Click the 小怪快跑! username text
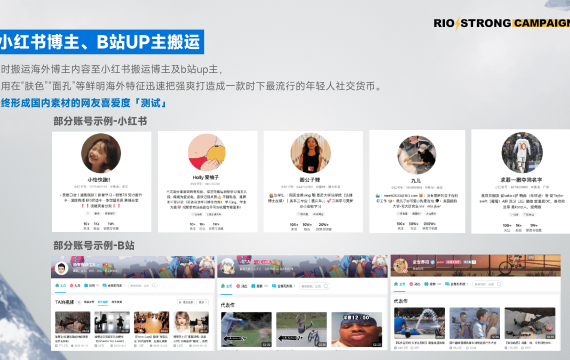Screen dimensions: 570x360 click(x=99, y=180)
